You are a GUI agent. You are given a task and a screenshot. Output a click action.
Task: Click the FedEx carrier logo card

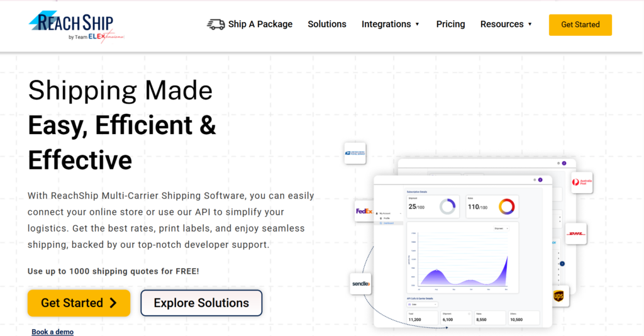[x=364, y=211]
